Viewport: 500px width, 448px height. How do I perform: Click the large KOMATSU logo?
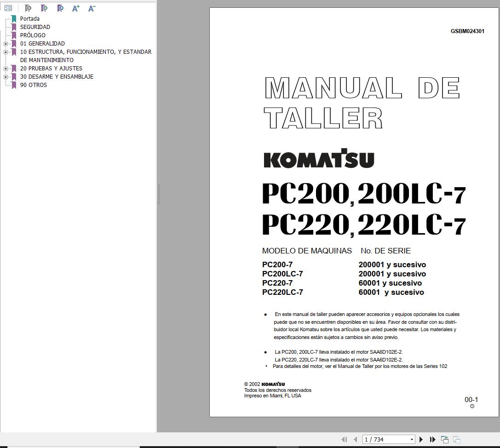(x=319, y=158)
